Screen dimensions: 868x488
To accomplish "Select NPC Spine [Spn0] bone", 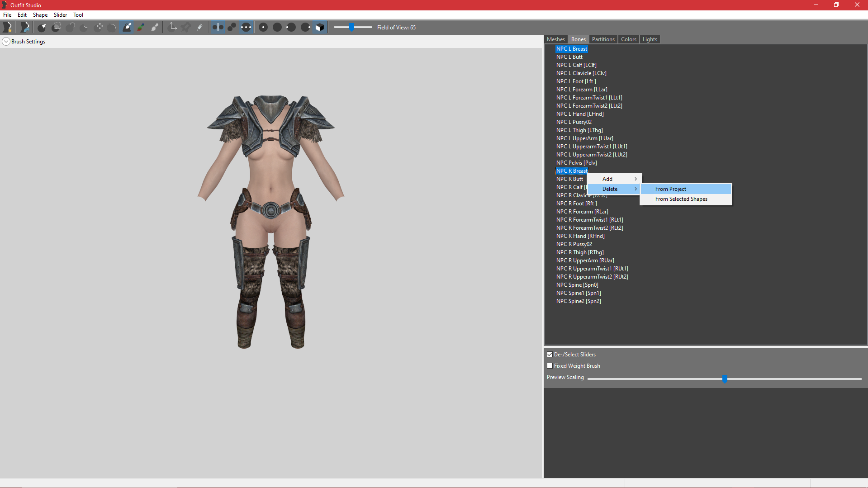I will click(577, 285).
